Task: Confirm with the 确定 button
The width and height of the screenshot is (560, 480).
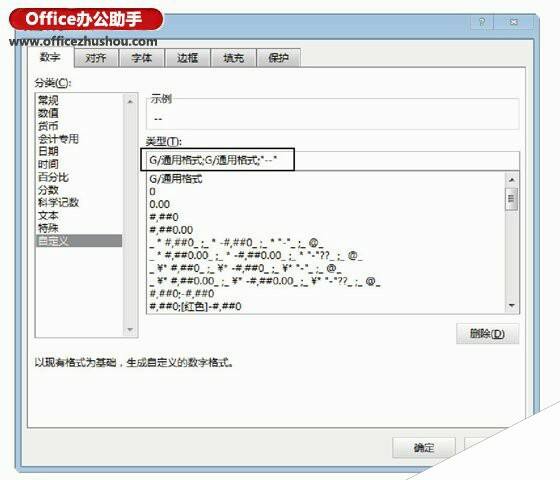Action: [x=424, y=448]
